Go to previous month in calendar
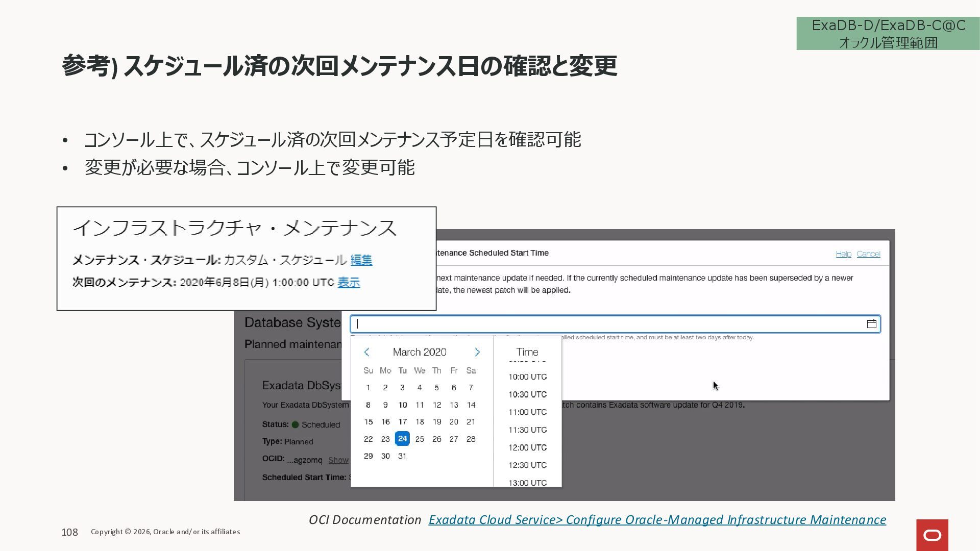The image size is (980, 551). pos(366,352)
